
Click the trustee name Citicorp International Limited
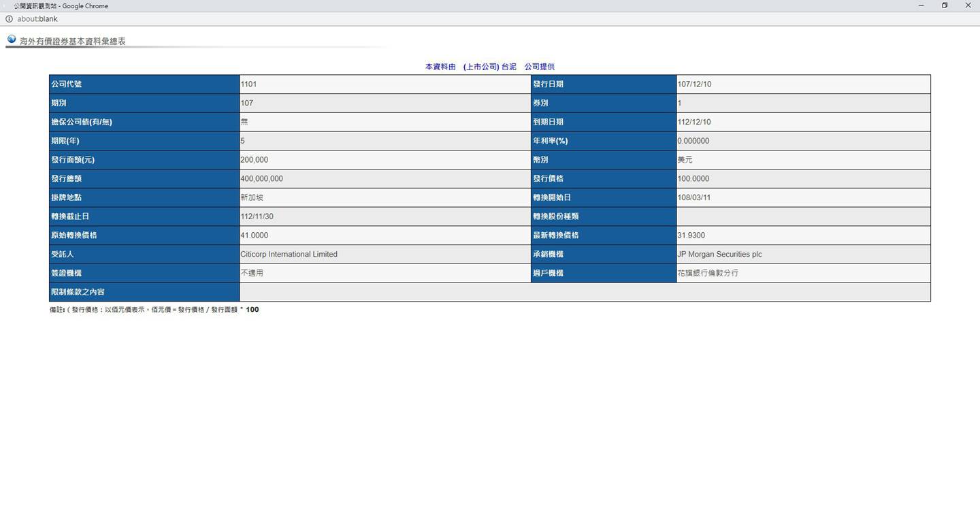(x=289, y=254)
